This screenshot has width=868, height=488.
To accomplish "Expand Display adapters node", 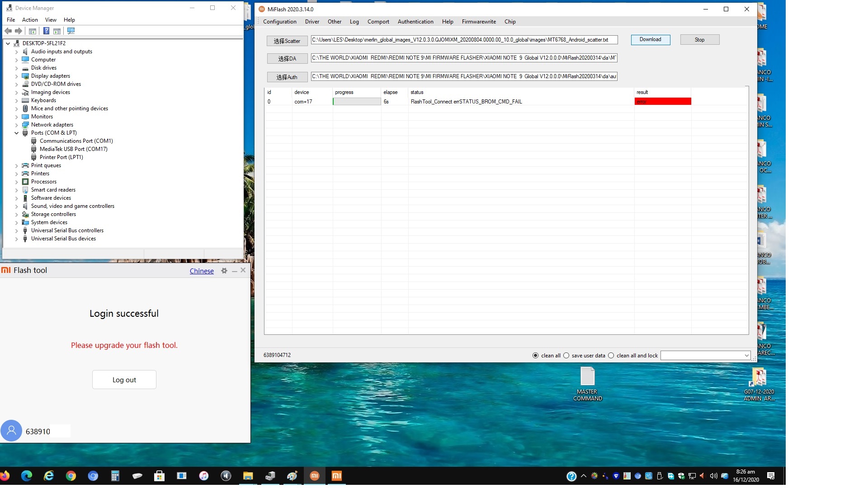I will (x=17, y=76).
